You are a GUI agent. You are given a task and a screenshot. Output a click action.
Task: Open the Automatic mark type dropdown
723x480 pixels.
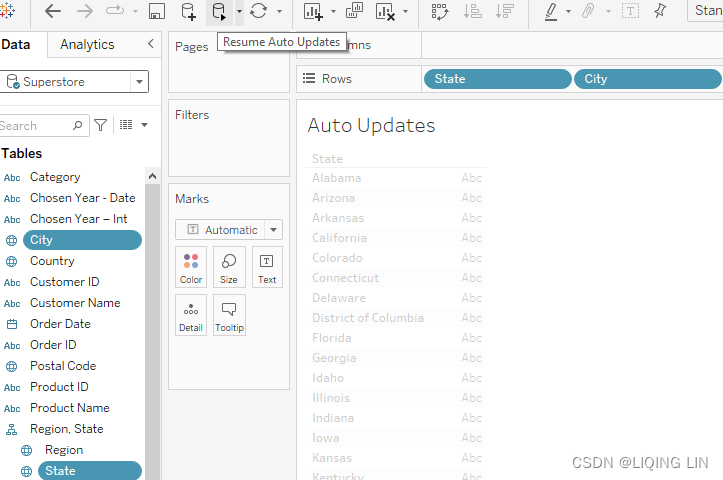273,230
